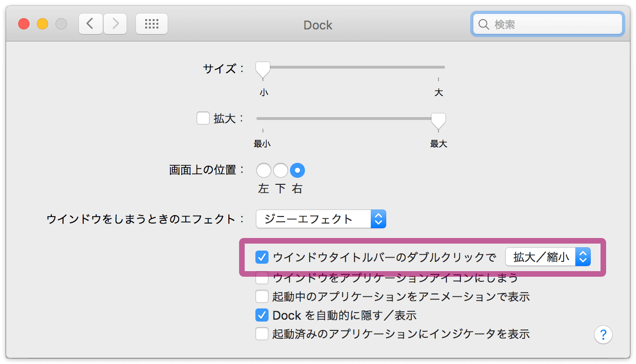Screen dimensions: 636x364
Task: Click the magnifier icon in the search field
Action: tap(484, 24)
